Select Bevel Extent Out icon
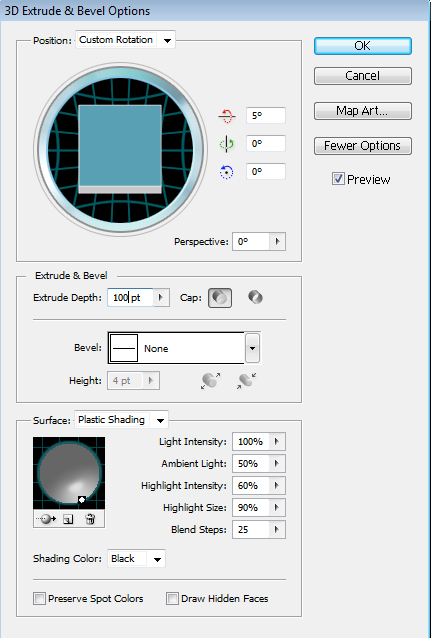Viewport: 438px width, 638px height. click(210, 381)
